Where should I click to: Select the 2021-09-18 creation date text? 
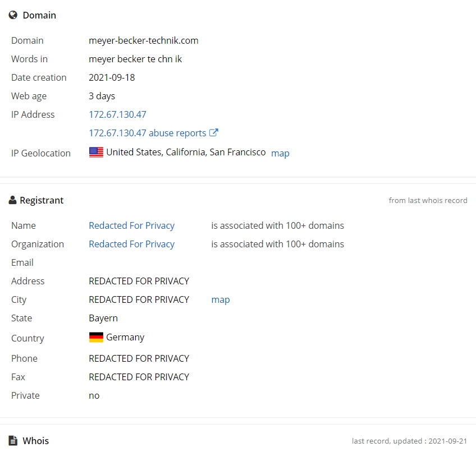[x=112, y=77]
